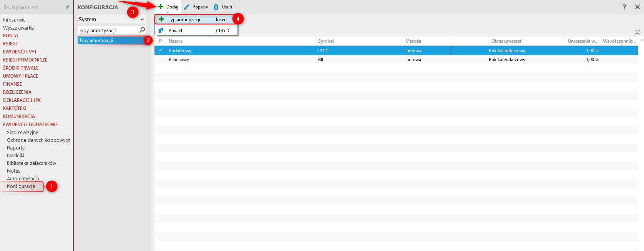Open Automatyzacja in sidebar
This screenshot has height=251, width=644.
coord(23,178)
